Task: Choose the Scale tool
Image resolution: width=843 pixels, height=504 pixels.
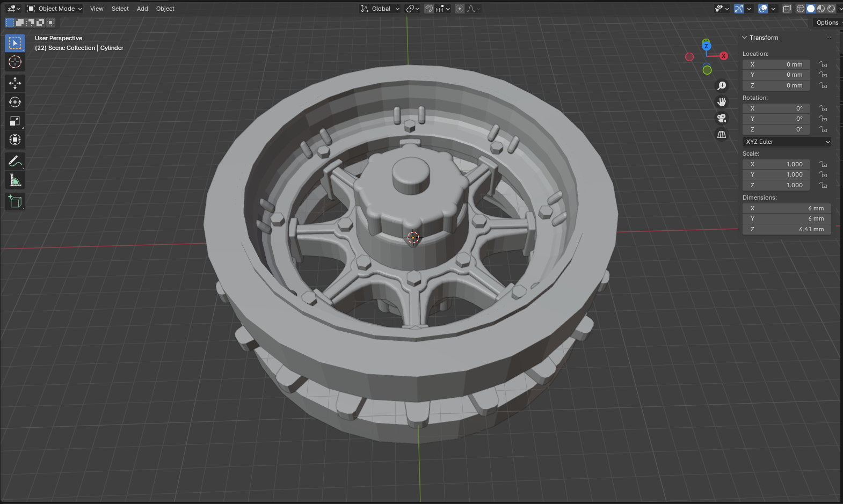Action: (15, 121)
